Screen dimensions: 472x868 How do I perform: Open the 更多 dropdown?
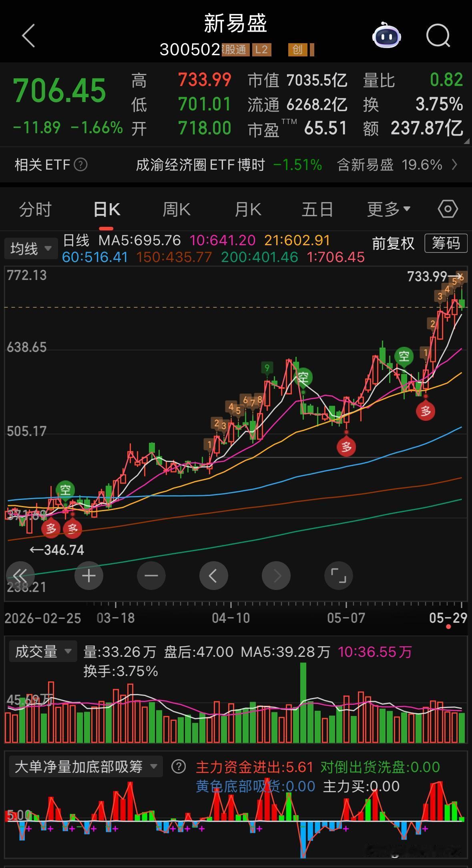pyautogui.click(x=389, y=209)
